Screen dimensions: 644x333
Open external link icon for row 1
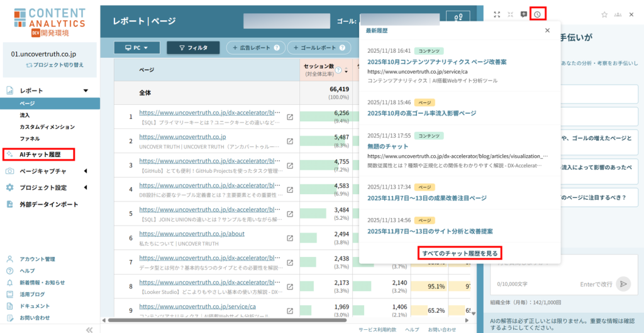coord(290,117)
